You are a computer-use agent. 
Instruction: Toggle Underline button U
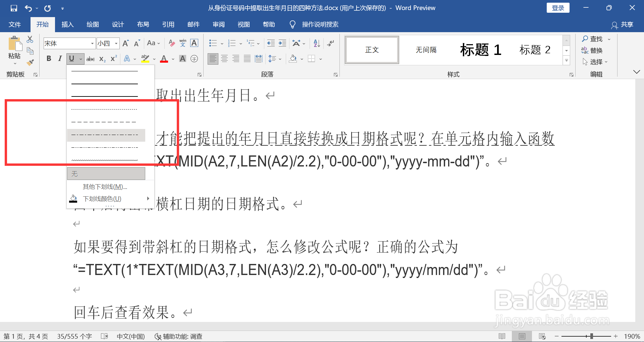71,59
